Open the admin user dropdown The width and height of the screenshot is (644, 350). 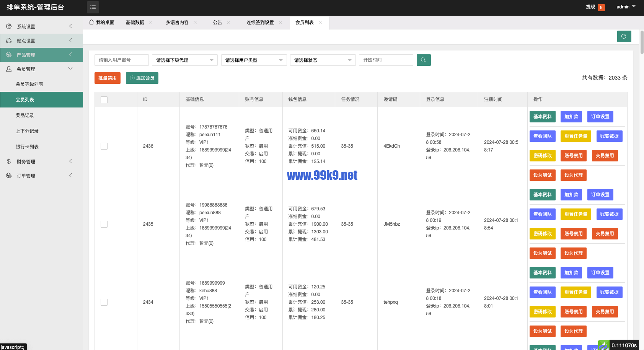[x=626, y=7]
